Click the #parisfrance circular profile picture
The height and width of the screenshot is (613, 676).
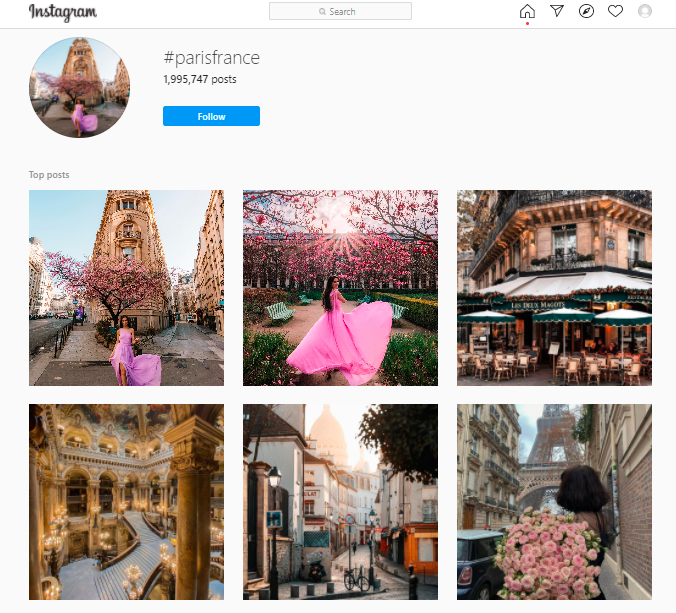coord(79,88)
